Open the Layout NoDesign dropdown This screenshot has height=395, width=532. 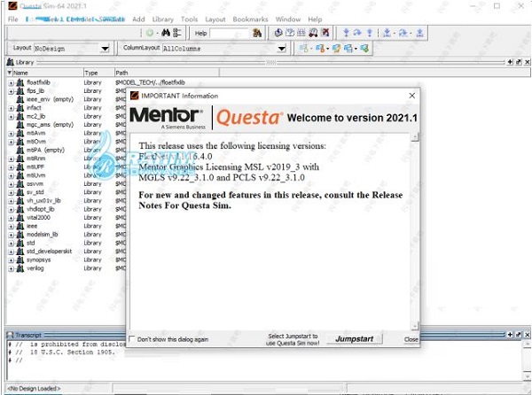pos(105,49)
